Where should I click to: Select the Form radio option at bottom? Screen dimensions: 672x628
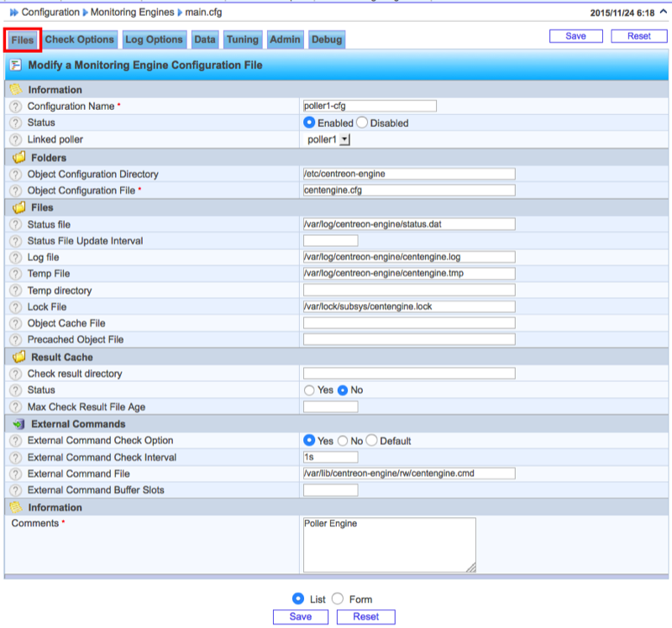pyautogui.click(x=338, y=599)
